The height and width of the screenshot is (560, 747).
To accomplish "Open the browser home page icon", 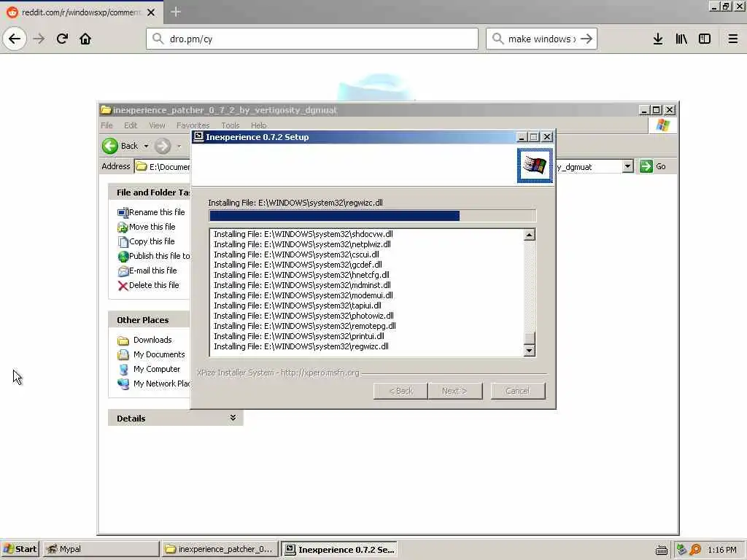I will click(x=85, y=39).
